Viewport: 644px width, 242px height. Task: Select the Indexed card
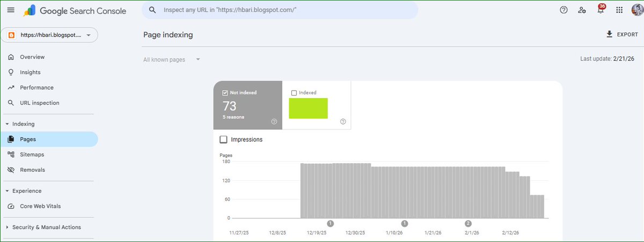[x=317, y=105]
